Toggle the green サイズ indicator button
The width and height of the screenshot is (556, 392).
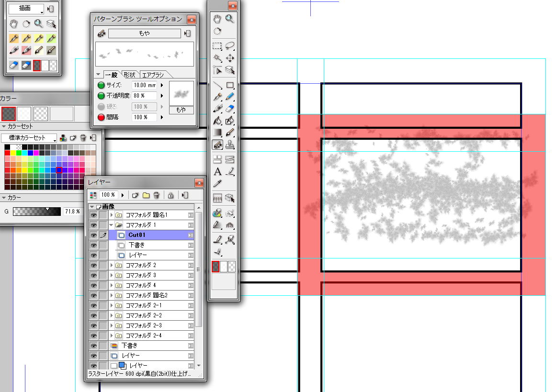(101, 85)
